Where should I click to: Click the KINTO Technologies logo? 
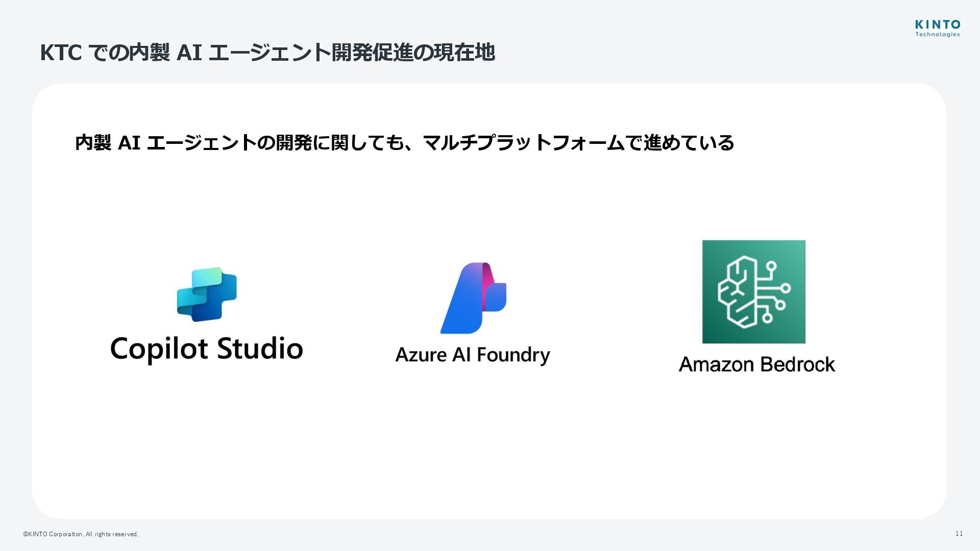(937, 29)
